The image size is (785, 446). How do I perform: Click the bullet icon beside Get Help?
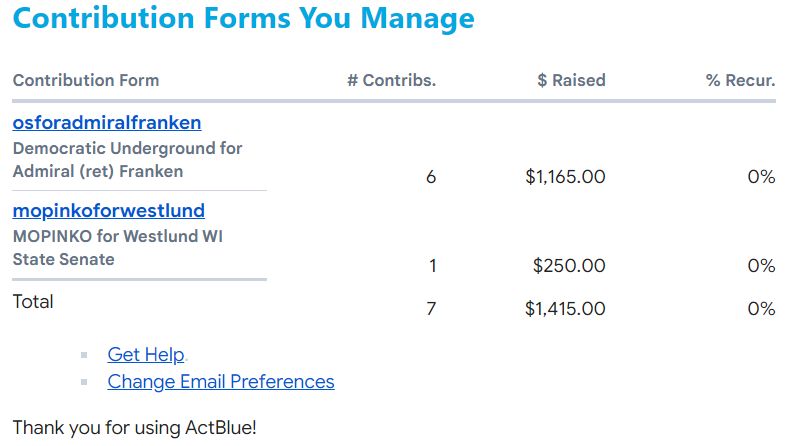[x=84, y=355]
